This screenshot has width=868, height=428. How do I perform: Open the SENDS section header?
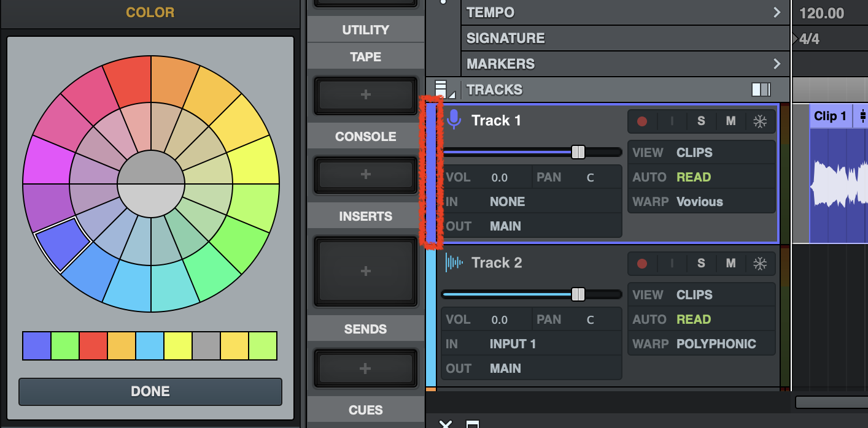365,329
